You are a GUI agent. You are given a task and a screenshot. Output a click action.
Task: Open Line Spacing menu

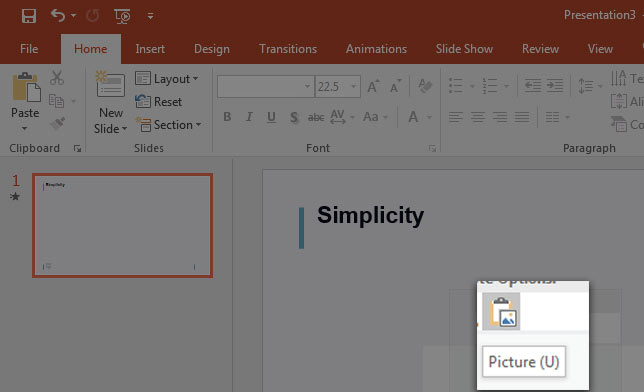tap(590, 86)
